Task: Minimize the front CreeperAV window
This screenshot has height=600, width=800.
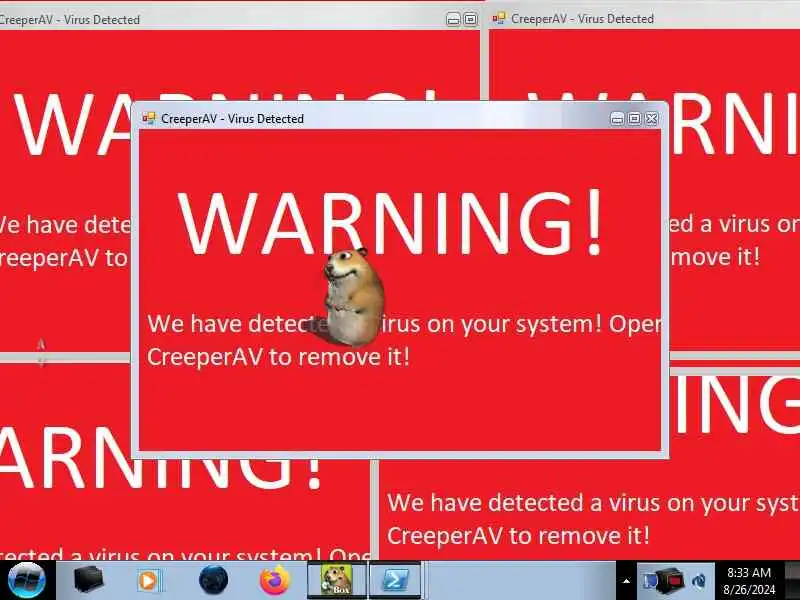Action: (x=617, y=118)
